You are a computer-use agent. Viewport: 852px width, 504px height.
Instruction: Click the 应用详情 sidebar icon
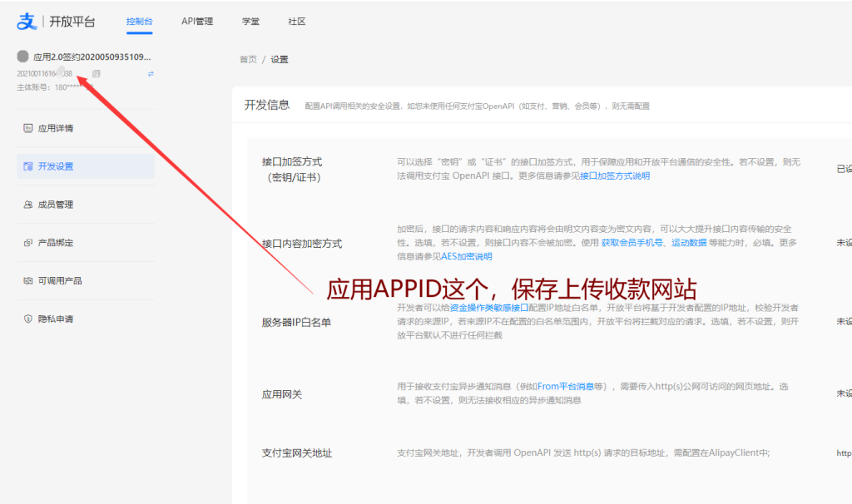[27, 128]
